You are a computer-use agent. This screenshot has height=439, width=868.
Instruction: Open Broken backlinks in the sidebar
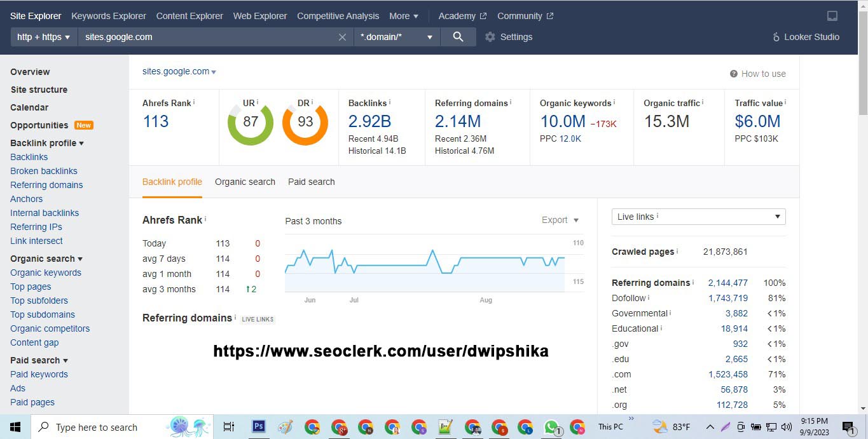pos(44,171)
